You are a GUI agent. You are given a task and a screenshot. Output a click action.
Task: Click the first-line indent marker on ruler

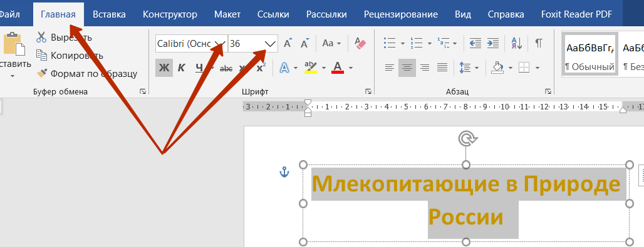point(308,103)
